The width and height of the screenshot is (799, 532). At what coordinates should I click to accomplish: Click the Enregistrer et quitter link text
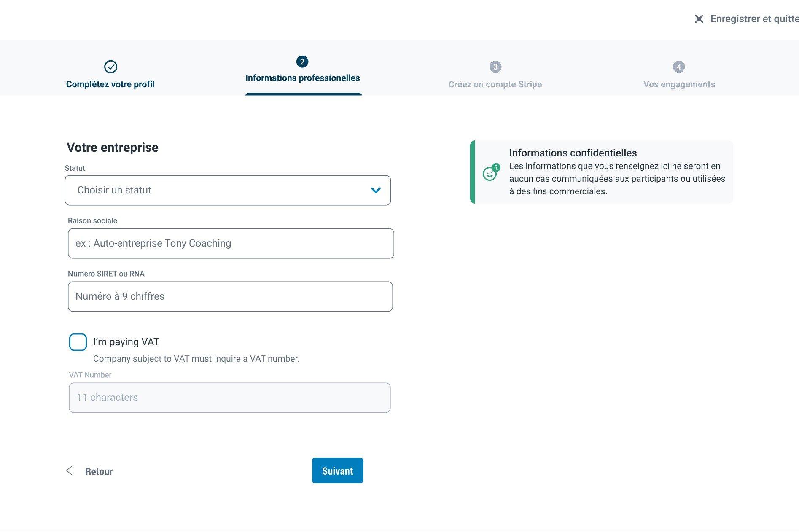(x=754, y=19)
